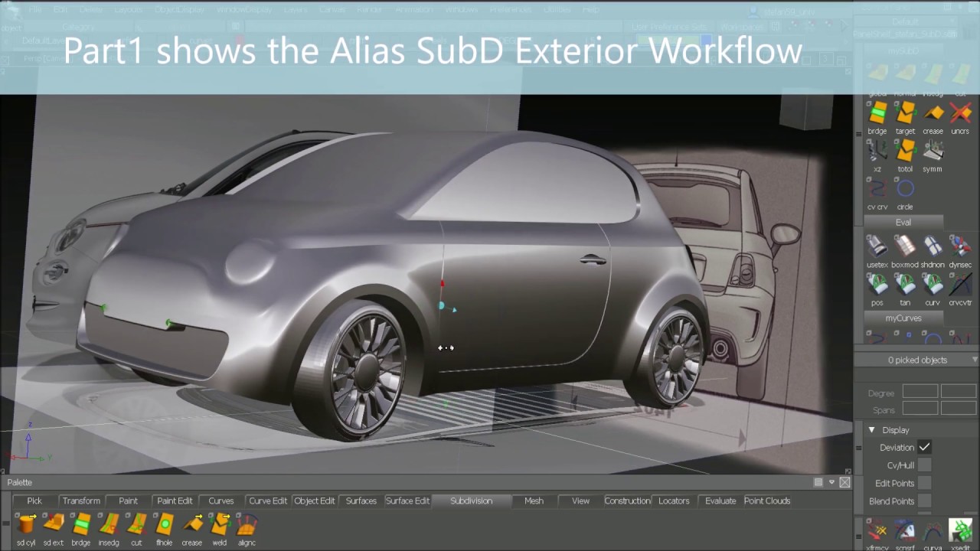Enable the Cv/Hull checkbox
Viewport: 980px width, 551px height.
pos(925,465)
